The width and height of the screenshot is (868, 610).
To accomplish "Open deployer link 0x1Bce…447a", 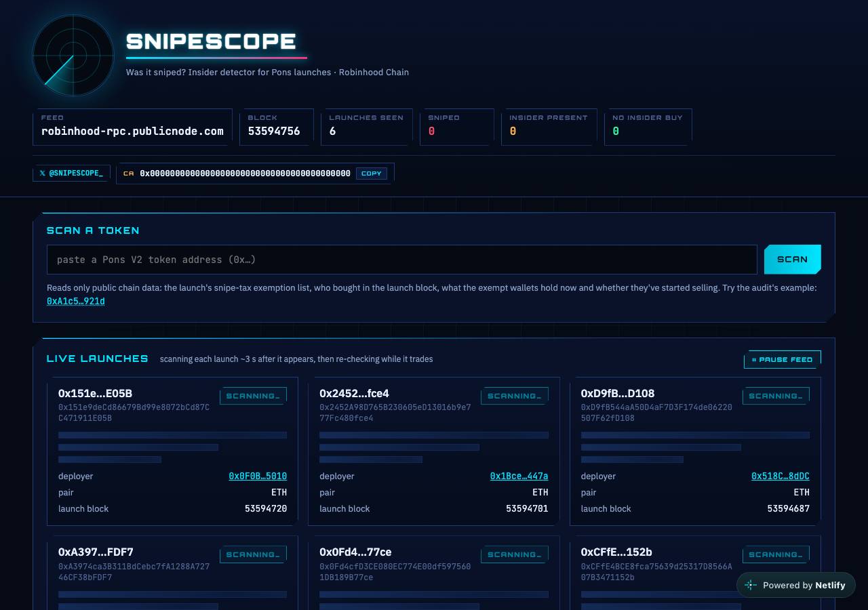I will pos(519,476).
